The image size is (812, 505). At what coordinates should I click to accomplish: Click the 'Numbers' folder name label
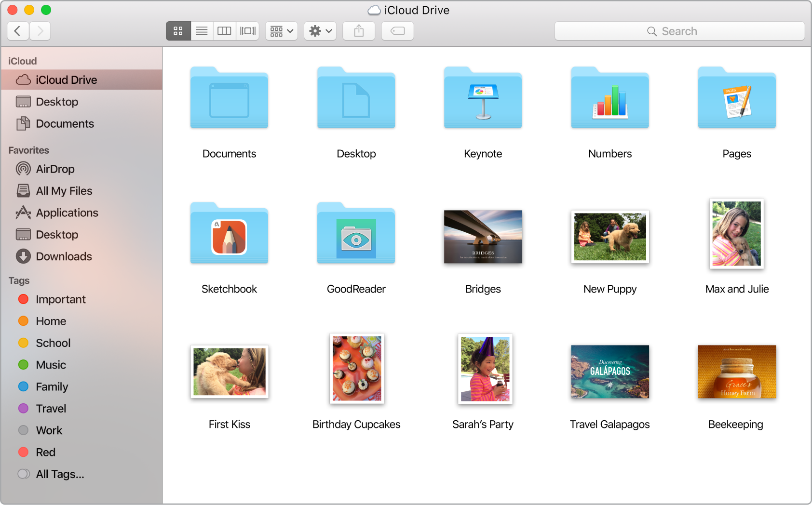[610, 154]
